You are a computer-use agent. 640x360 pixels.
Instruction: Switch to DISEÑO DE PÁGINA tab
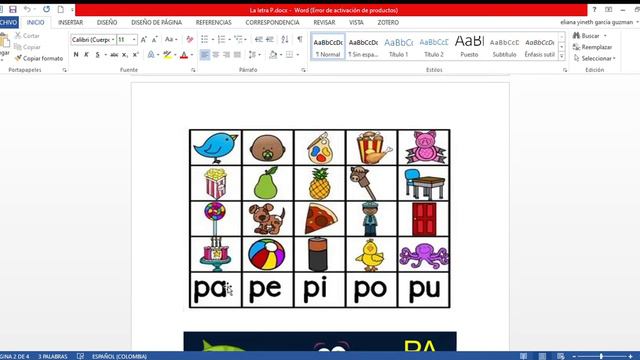coord(156,22)
